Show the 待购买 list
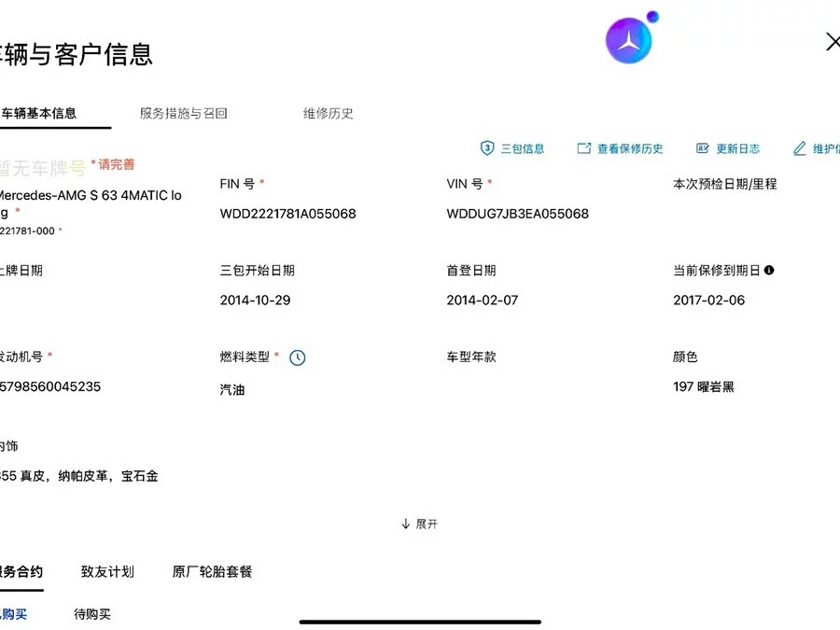Screen dimensions: 840x630 (92, 614)
